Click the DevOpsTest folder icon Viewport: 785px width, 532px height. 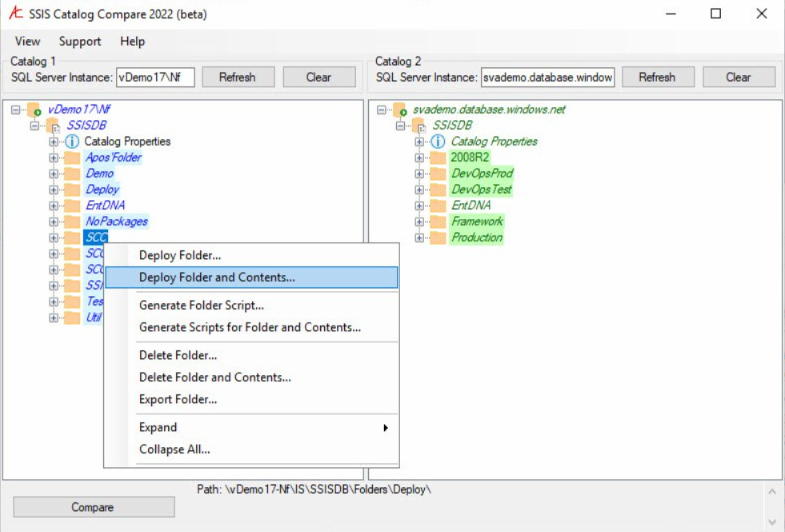tap(438, 190)
